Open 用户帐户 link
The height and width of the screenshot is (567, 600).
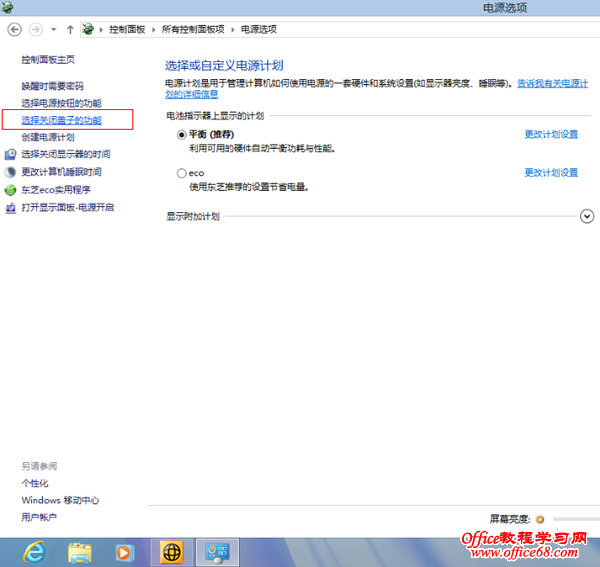pyautogui.click(x=39, y=517)
